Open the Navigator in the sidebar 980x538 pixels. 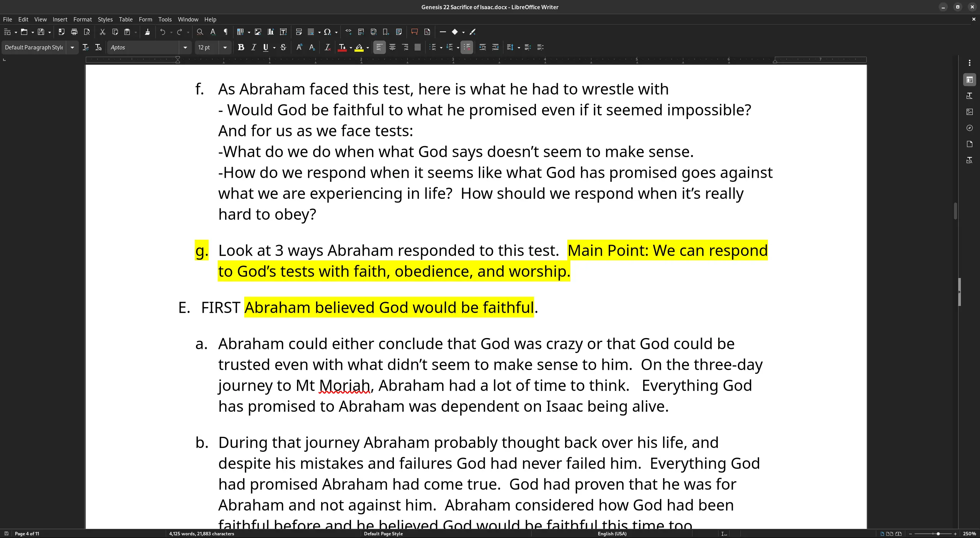coord(970,128)
